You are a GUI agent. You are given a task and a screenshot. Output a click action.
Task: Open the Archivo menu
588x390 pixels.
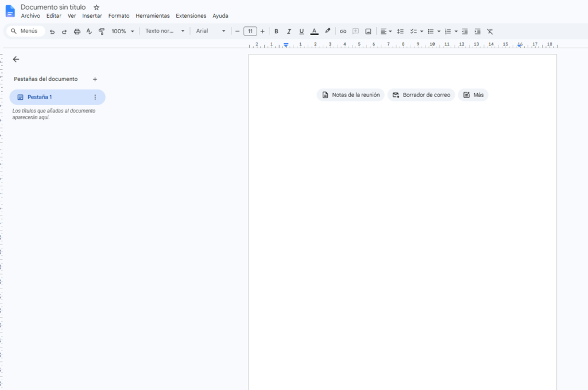pyautogui.click(x=30, y=15)
